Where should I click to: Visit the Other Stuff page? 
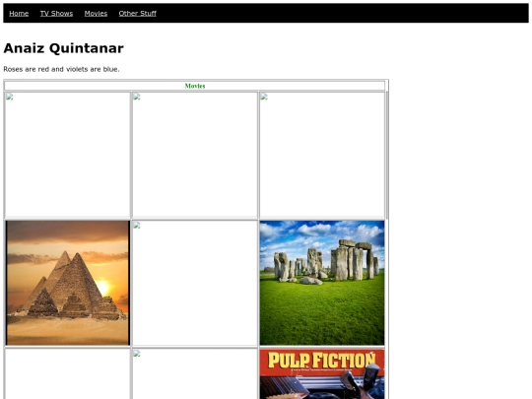click(137, 13)
